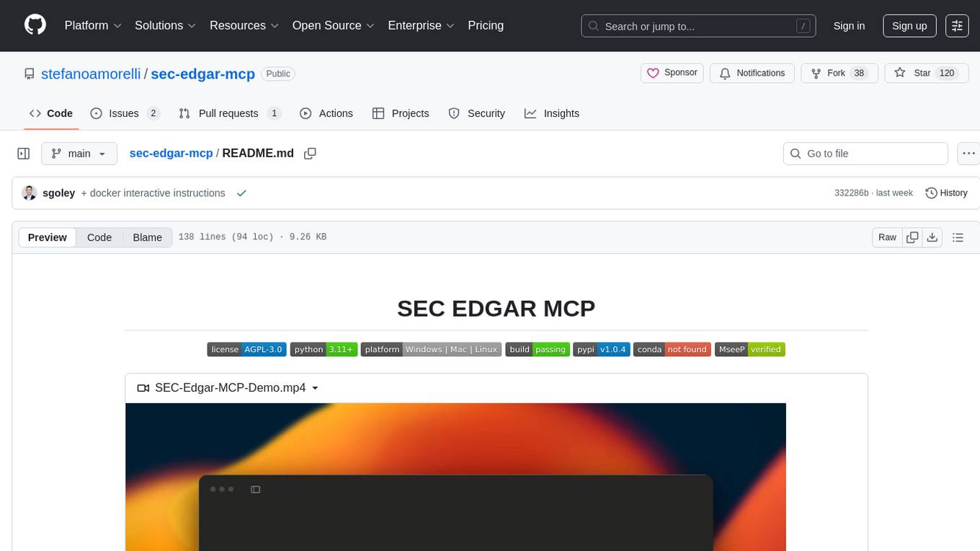Open the Solutions menu
Screen dimensions: 980x551
[x=166, y=25]
